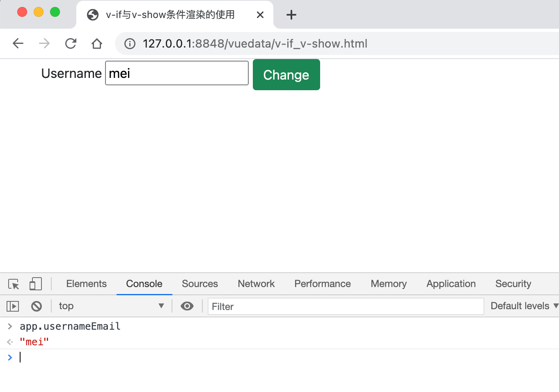The image size is (559, 392).
Task: Activate the inspect element picker
Action: 14,284
